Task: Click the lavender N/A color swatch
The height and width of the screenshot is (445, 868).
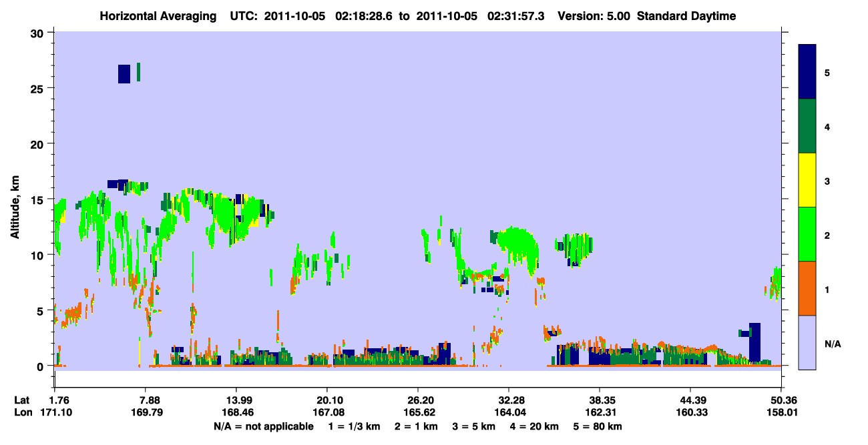Action: pyautogui.click(x=807, y=342)
